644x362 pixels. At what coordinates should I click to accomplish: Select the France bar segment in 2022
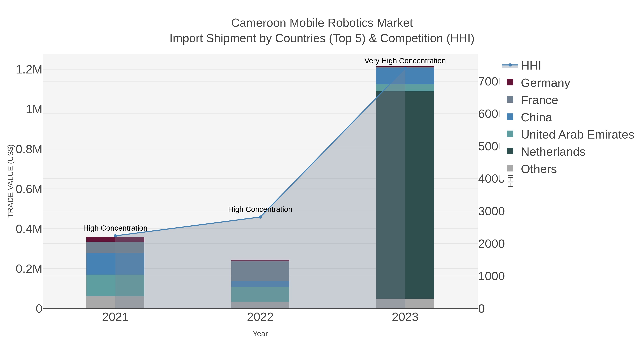click(x=260, y=271)
